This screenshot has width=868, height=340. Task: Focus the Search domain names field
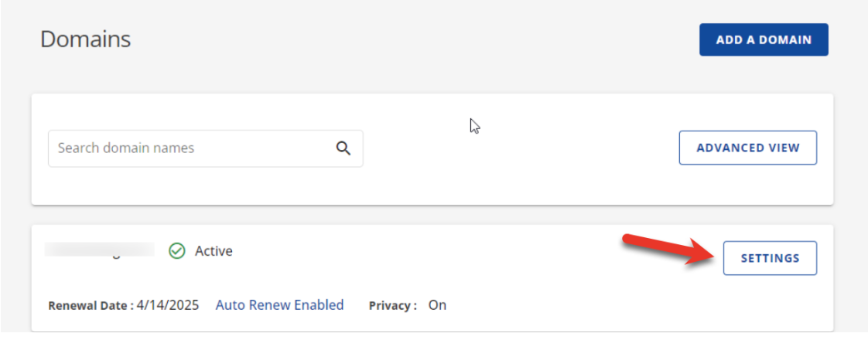point(205,148)
